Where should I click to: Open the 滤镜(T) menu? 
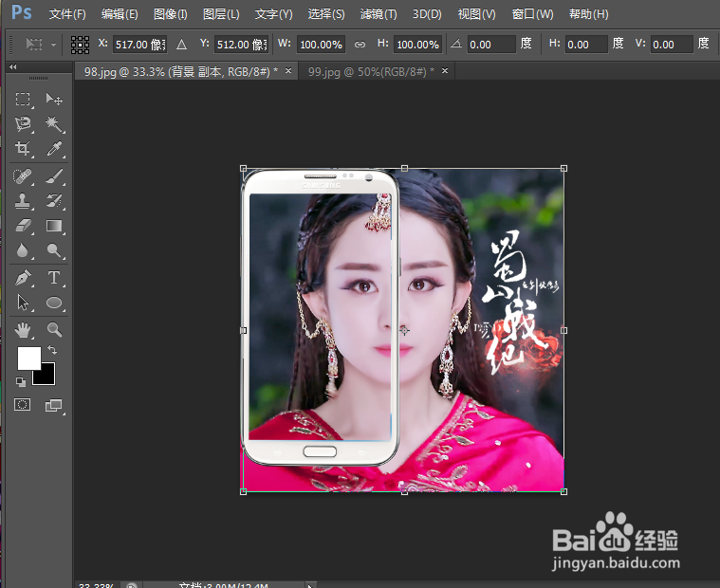pyautogui.click(x=378, y=14)
